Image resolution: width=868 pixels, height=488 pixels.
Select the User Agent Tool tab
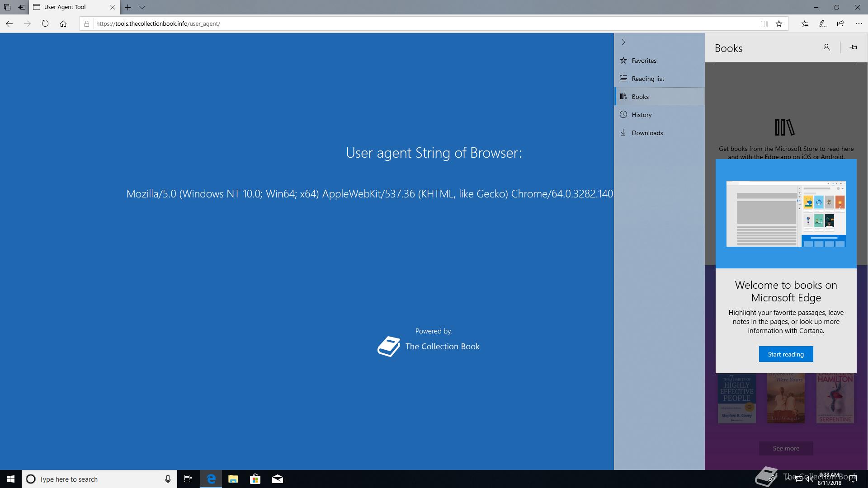tap(75, 7)
